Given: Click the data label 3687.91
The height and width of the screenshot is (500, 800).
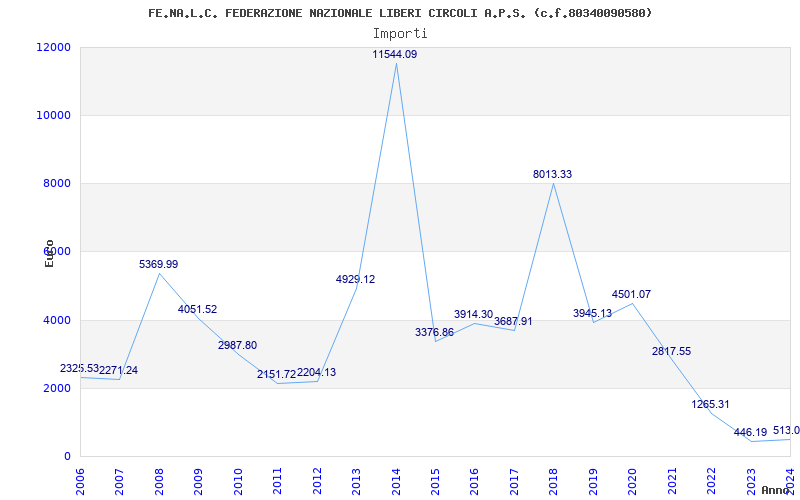Looking at the screenshot, I should (513, 321).
